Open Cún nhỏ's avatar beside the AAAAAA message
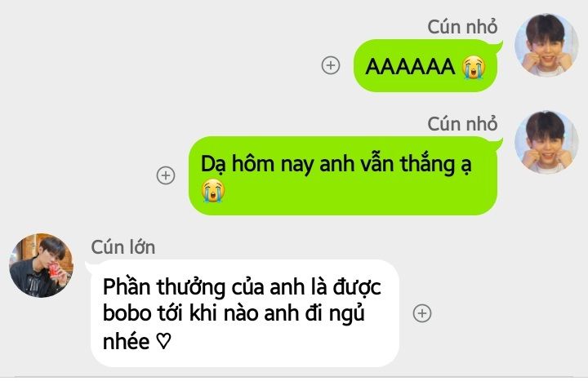 pos(546,46)
